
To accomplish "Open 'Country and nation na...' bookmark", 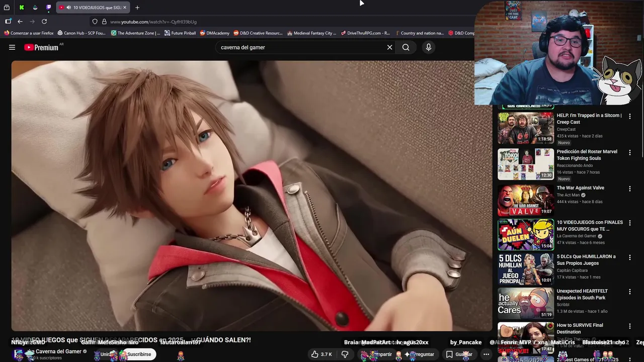I will pyautogui.click(x=420, y=33).
